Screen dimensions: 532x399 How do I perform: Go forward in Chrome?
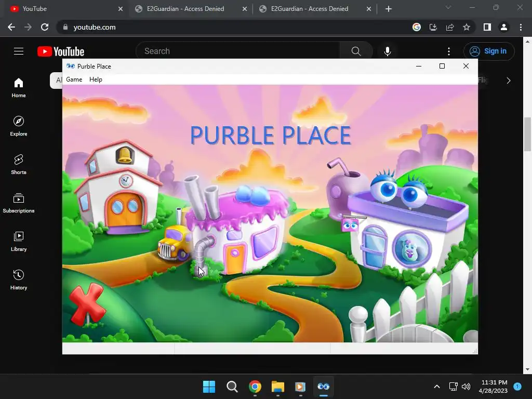[28, 27]
